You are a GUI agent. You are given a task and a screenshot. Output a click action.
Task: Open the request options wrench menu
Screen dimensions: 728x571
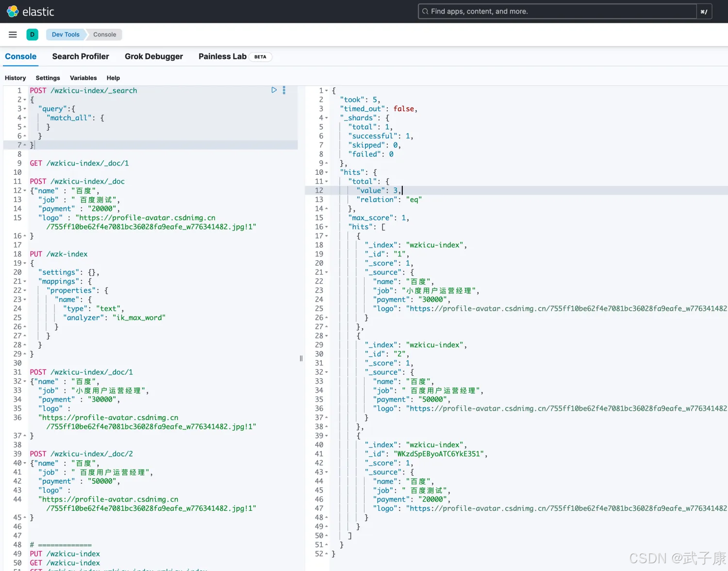pos(284,90)
